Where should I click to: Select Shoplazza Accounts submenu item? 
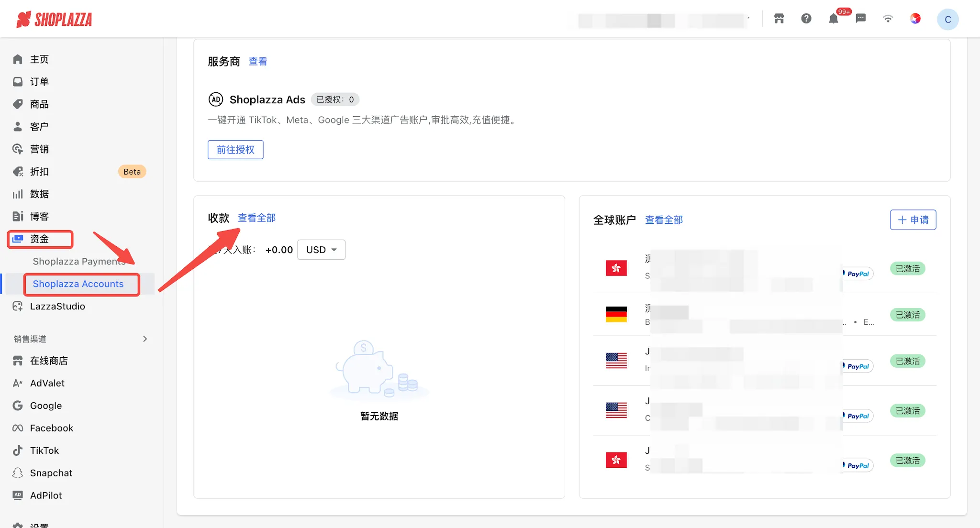(x=78, y=284)
